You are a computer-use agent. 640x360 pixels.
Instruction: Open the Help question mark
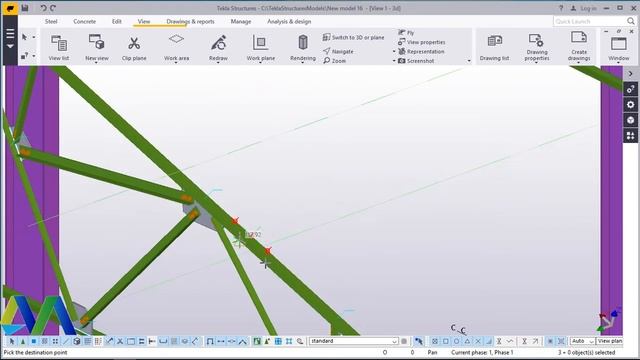561,8
